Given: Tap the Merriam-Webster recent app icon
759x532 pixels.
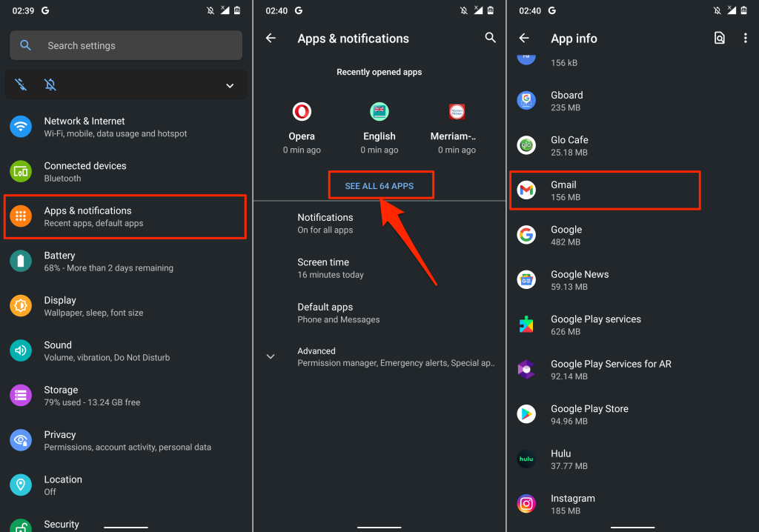Looking at the screenshot, I should tap(457, 113).
